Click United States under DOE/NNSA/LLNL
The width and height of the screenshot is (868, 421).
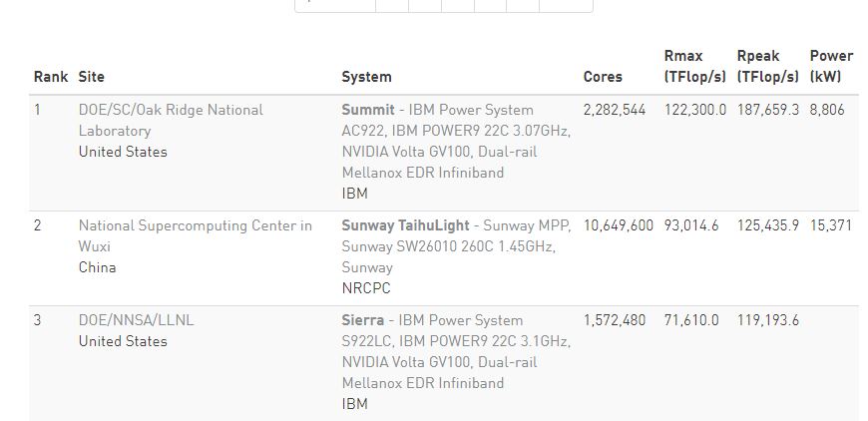[123, 341]
